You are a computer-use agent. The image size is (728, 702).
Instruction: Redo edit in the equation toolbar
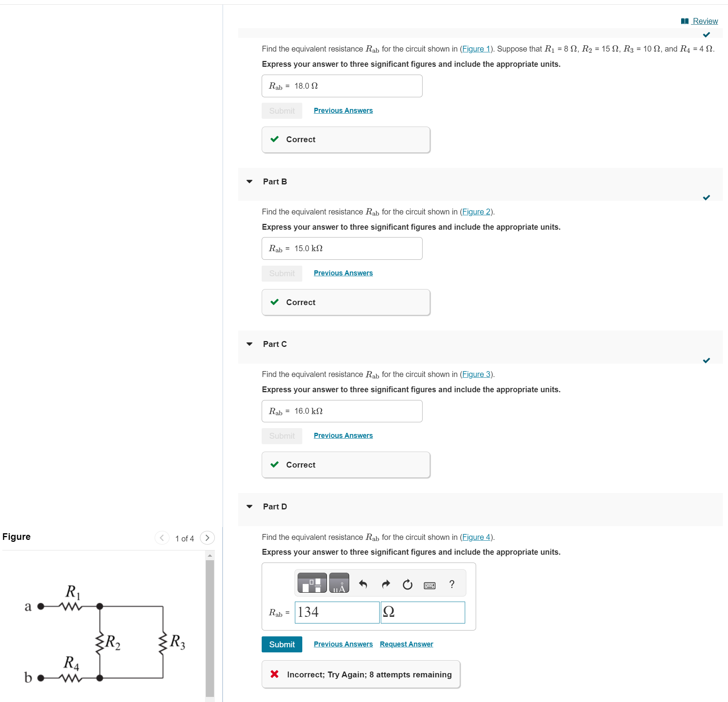pyautogui.click(x=385, y=584)
